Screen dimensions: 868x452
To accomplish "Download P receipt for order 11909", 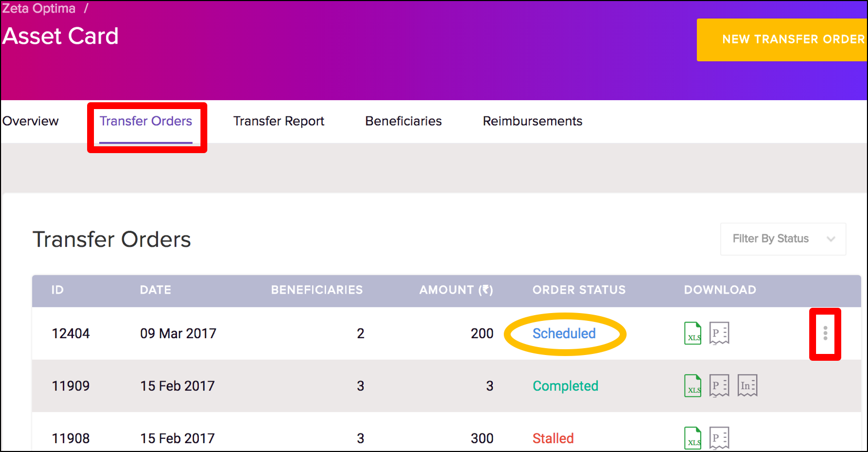I will pos(719,386).
